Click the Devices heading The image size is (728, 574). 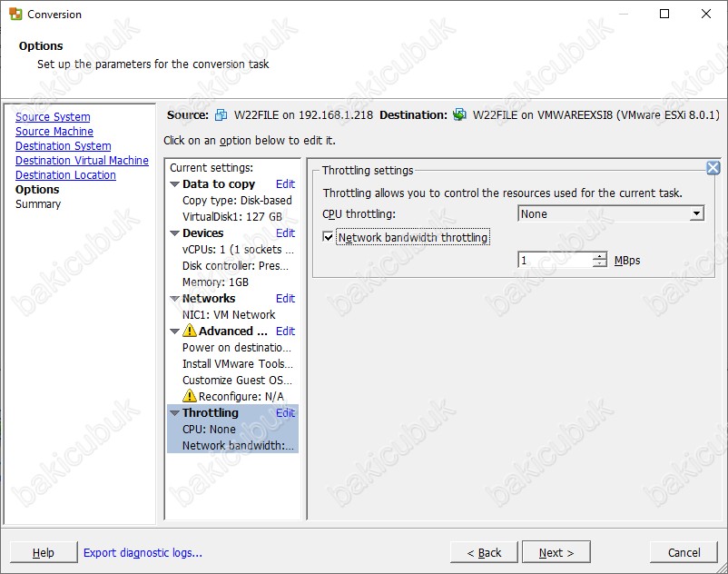point(203,233)
